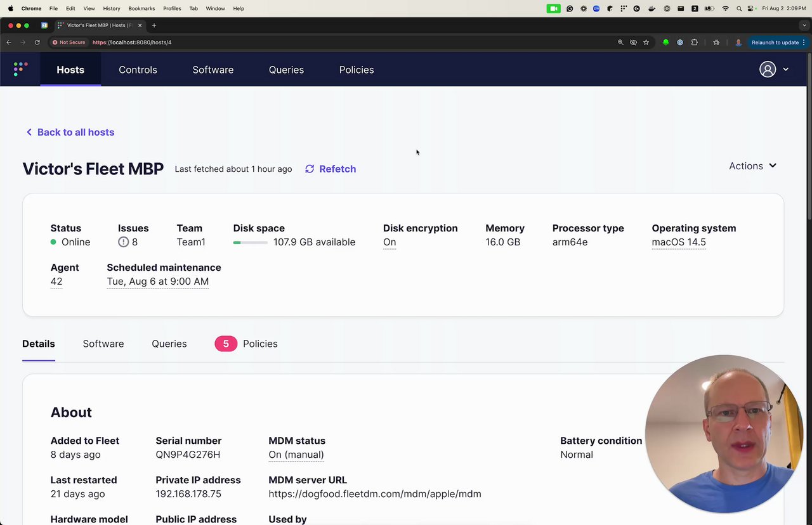Open Chrome's Profiles menu
812x525 pixels.
point(172,8)
